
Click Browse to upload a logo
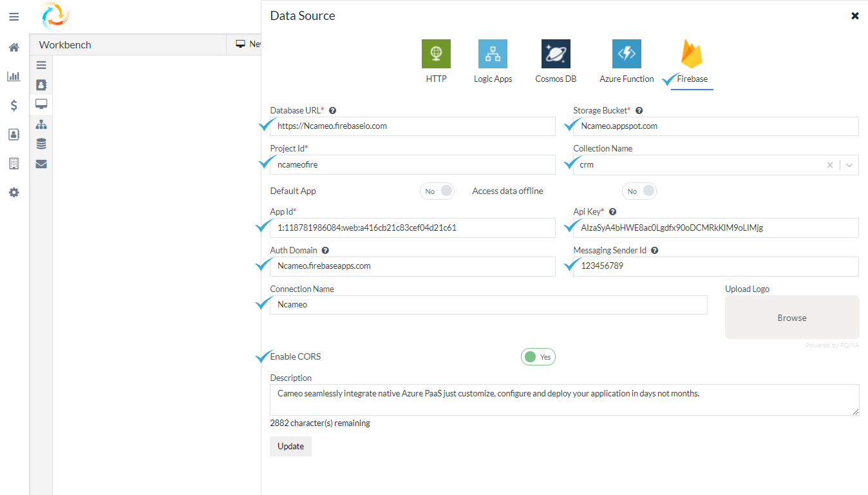tap(792, 317)
